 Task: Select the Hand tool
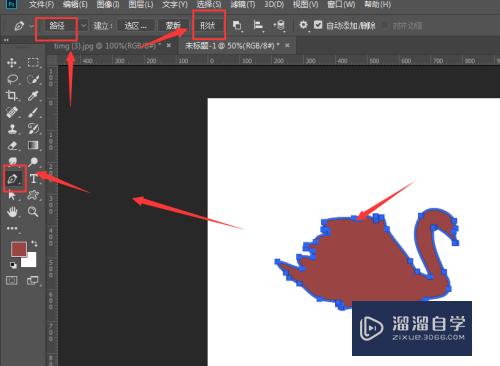tap(12, 212)
